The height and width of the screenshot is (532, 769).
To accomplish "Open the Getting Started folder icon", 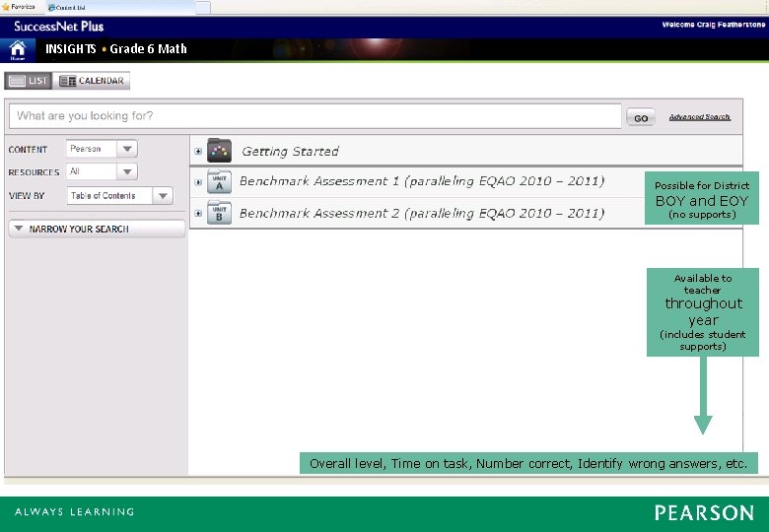I will (x=219, y=151).
